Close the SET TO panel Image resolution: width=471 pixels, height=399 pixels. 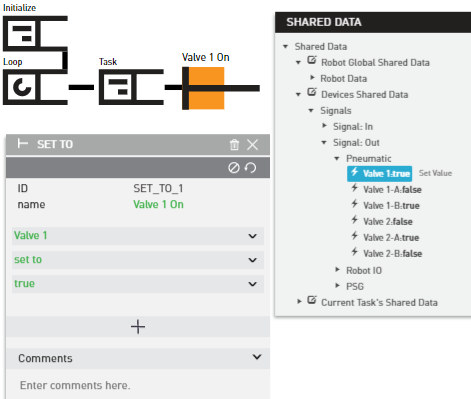[252, 145]
